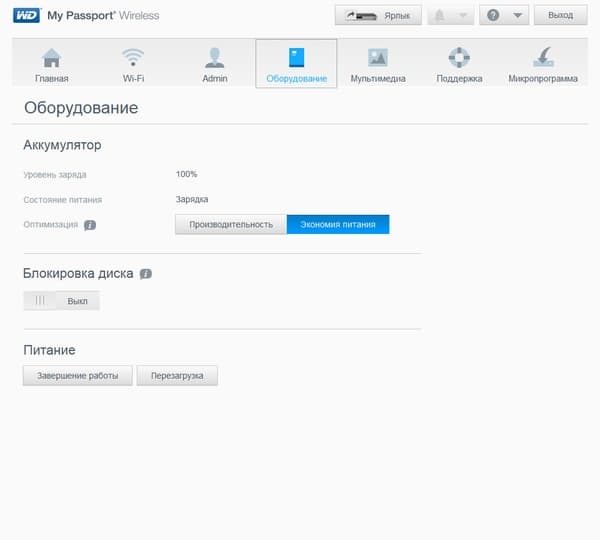Viewport: 600px width, 540px height.
Task: Click Завершение работы shutdown button
Action: tap(78, 376)
